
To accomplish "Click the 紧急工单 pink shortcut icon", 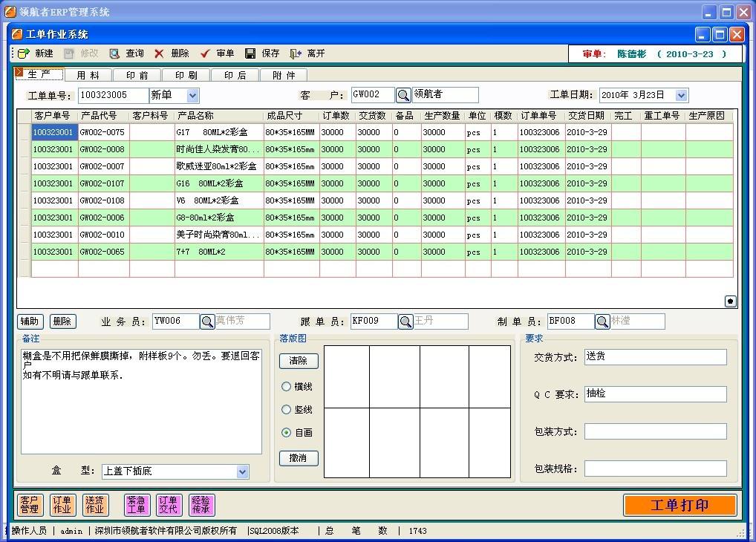I will coord(137,505).
